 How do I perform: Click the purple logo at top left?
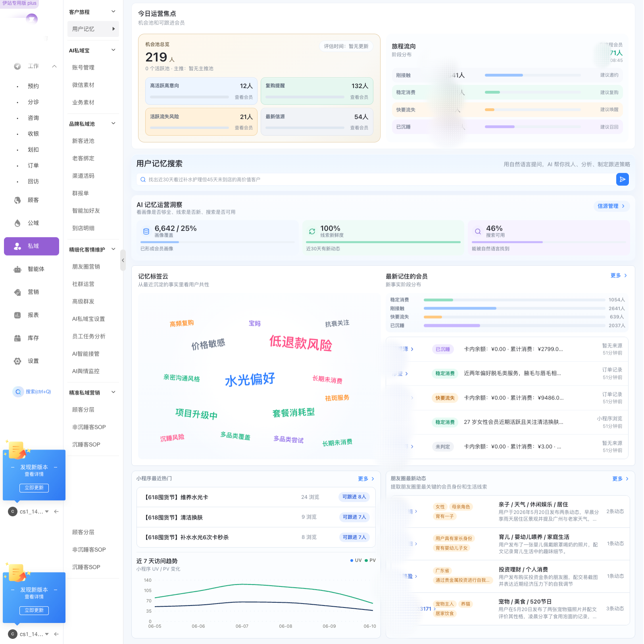pos(32,18)
